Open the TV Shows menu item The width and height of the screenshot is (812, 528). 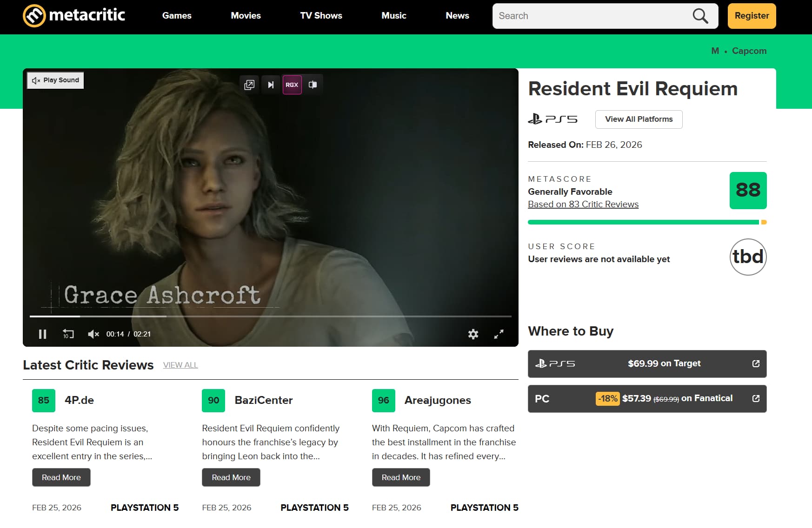click(x=321, y=15)
